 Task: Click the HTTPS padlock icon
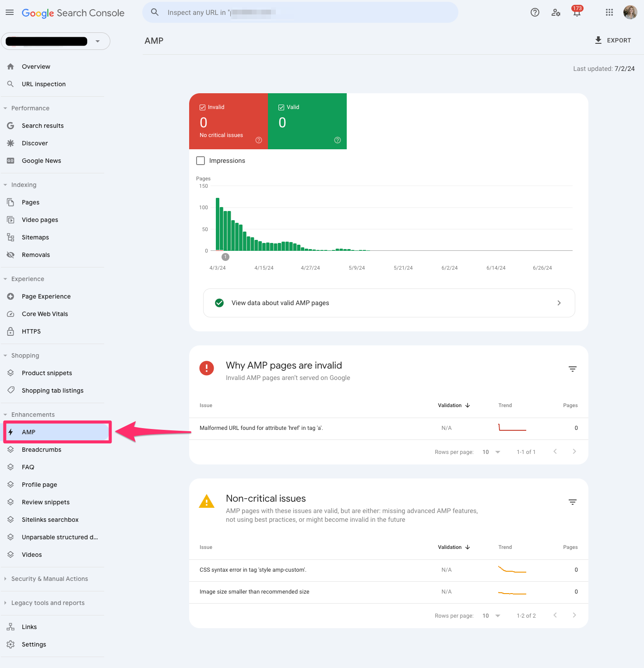click(x=11, y=331)
